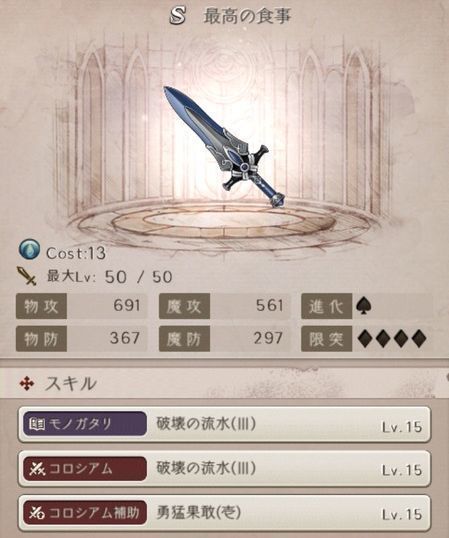This screenshot has width=449, height=538.
Task: Tap crossed swords icon on コロシアム label
Action: coord(37,469)
